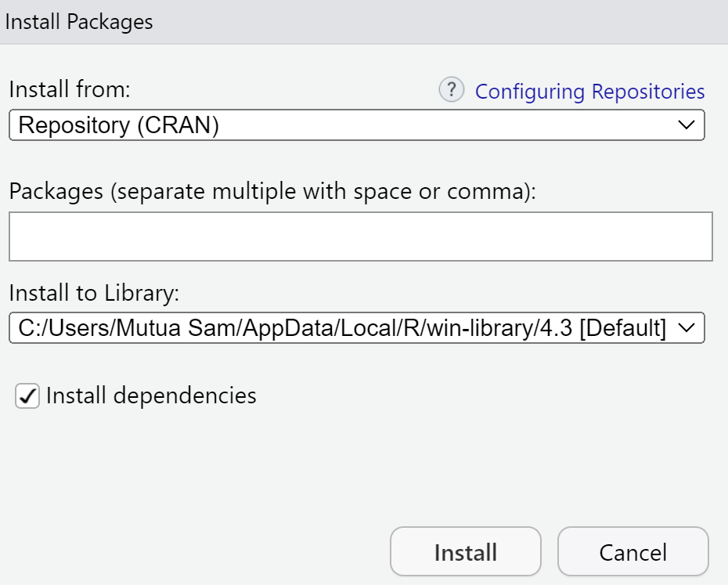Focus the Packages text input field
This screenshot has width=728, height=585.
point(360,236)
